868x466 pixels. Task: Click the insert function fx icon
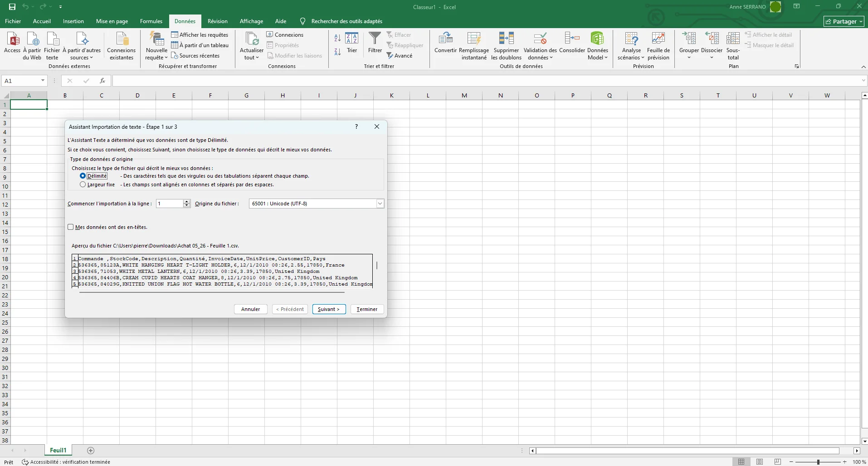pos(102,81)
